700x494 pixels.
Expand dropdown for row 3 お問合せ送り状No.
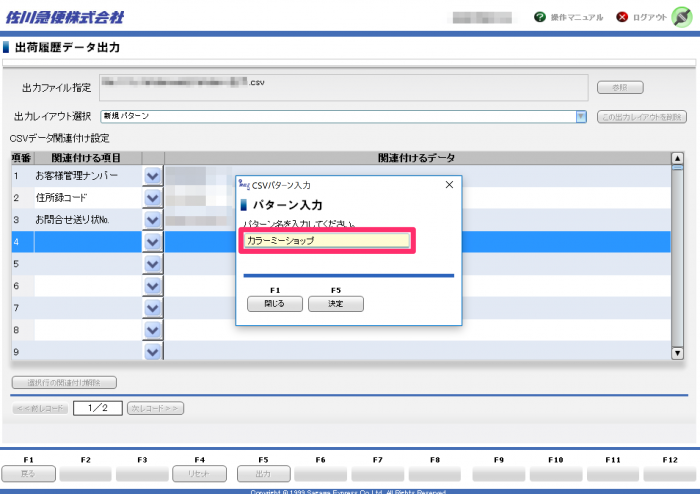[153, 220]
